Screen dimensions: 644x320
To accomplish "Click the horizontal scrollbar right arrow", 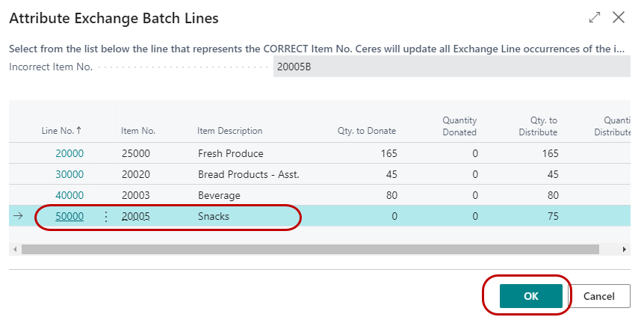I will click(x=625, y=249).
